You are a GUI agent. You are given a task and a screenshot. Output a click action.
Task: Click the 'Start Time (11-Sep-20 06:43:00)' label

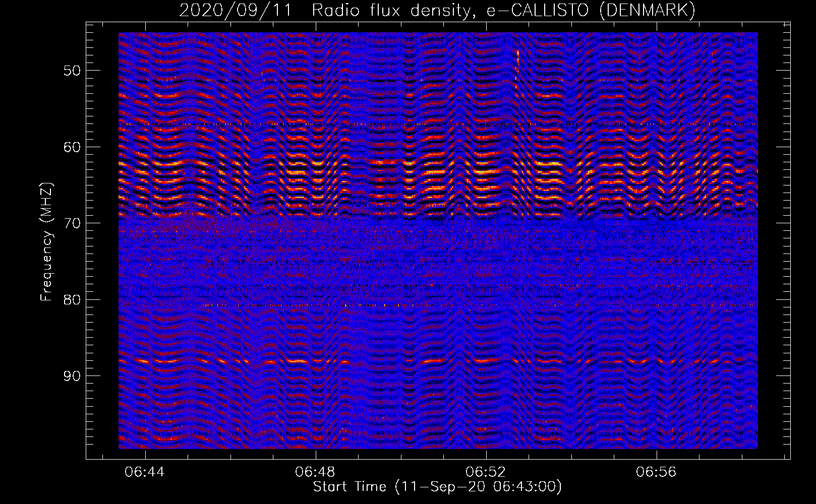coord(437,487)
